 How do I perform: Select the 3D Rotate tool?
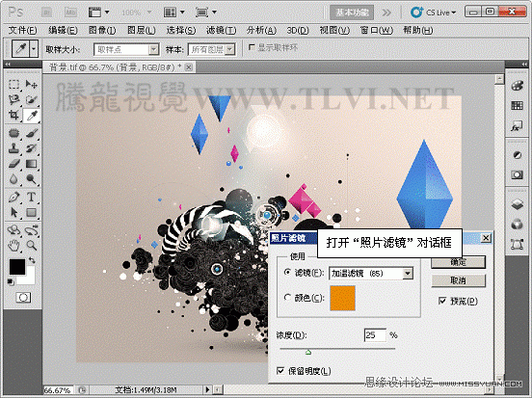pyautogui.click(x=13, y=230)
